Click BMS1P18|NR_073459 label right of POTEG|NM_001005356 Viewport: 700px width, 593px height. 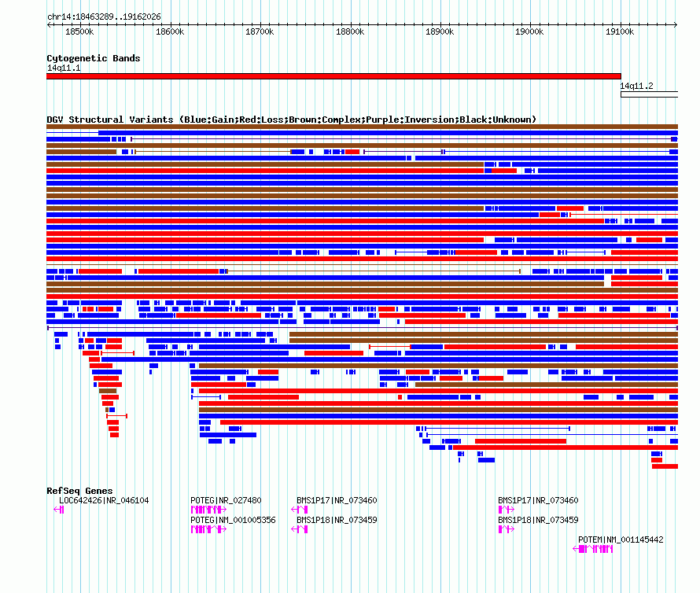point(337,520)
